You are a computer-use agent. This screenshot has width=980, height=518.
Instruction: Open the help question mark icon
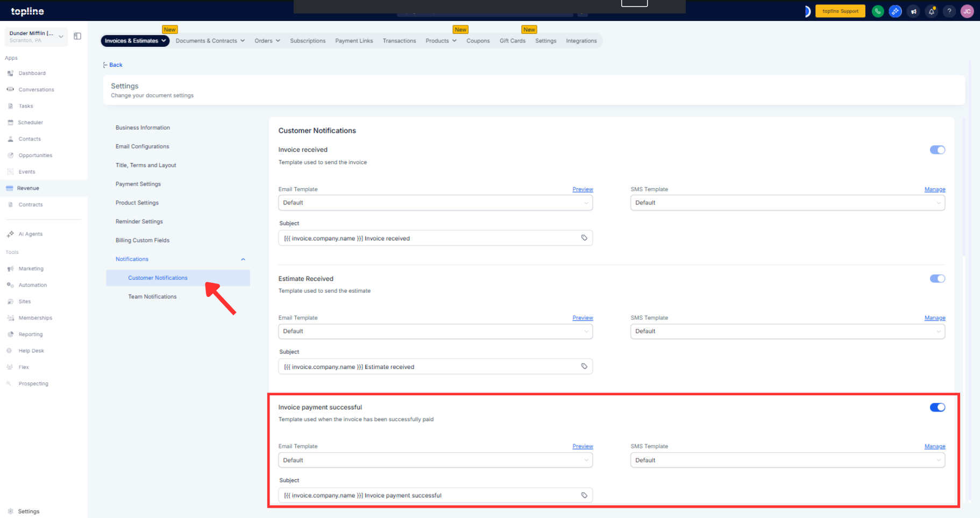pyautogui.click(x=949, y=11)
